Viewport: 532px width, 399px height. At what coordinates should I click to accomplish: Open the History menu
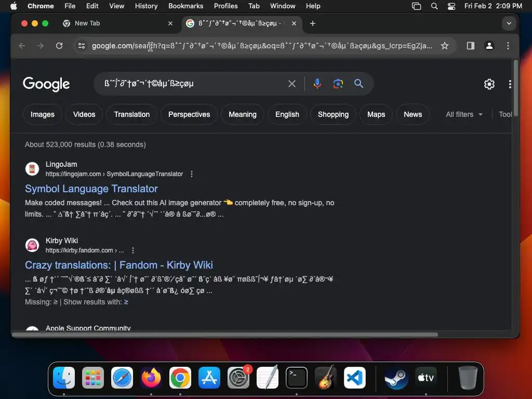tap(146, 6)
